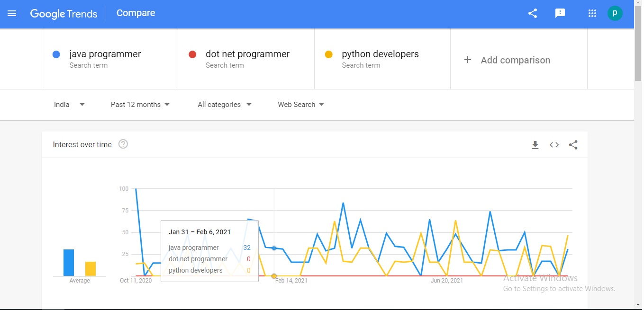Download the Interest over time chart
The height and width of the screenshot is (310, 644).
535,145
